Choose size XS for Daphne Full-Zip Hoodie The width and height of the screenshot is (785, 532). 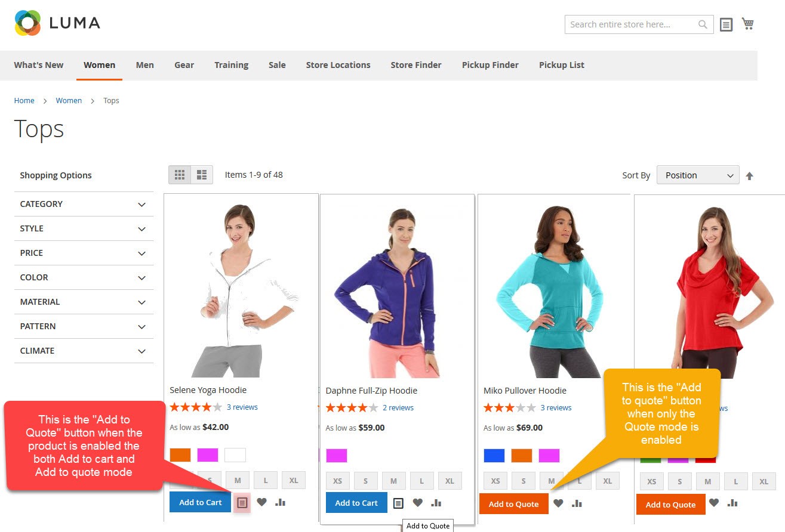(337, 481)
